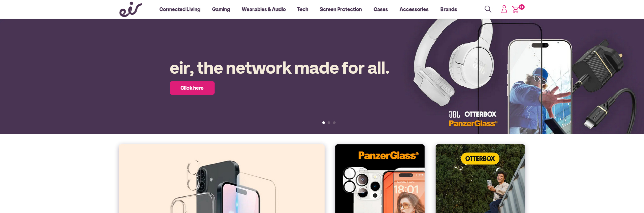View the shopping cart icon
Image resolution: width=644 pixels, height=213 pixels.
(x=516, y=10)
